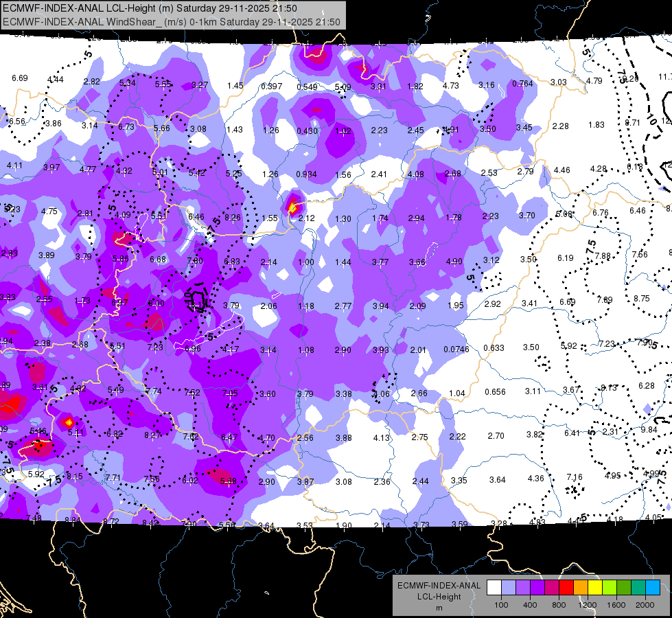Click the wind shear value 8.26

click(233, 218)
